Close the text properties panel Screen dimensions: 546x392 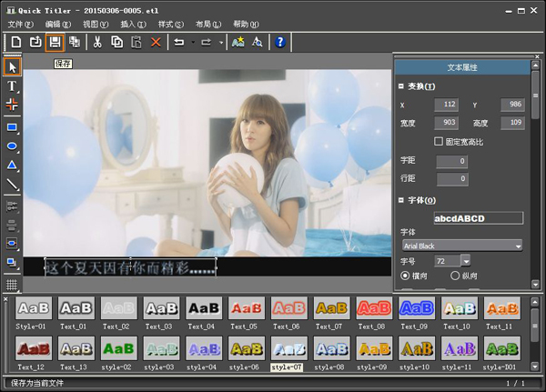pyautogui.click(x=537, y=56)
